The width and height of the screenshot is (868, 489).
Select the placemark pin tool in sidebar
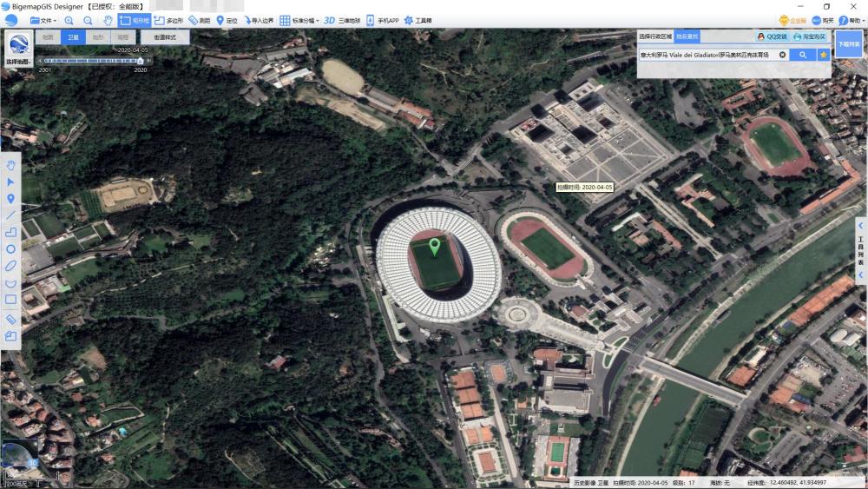pyautogui.click(x=10, y=198)
